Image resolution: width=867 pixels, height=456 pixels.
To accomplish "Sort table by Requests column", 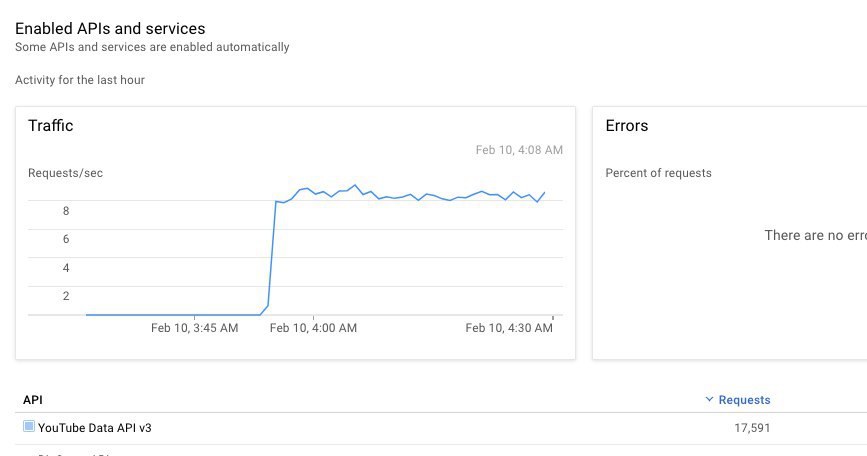I will (x=744, y=400).
